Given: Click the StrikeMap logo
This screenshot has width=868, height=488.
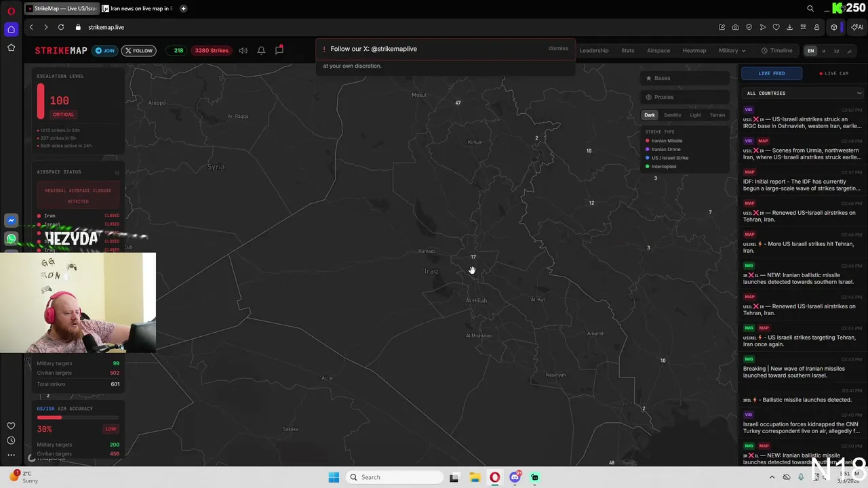Looking at the screenshot, I should (61, 50).
